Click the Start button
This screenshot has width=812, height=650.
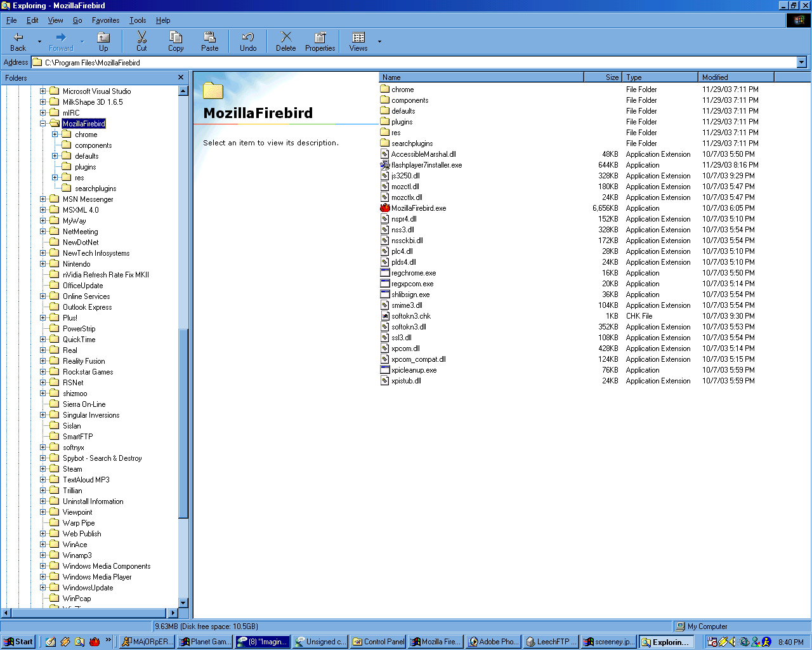click(18, 642)
